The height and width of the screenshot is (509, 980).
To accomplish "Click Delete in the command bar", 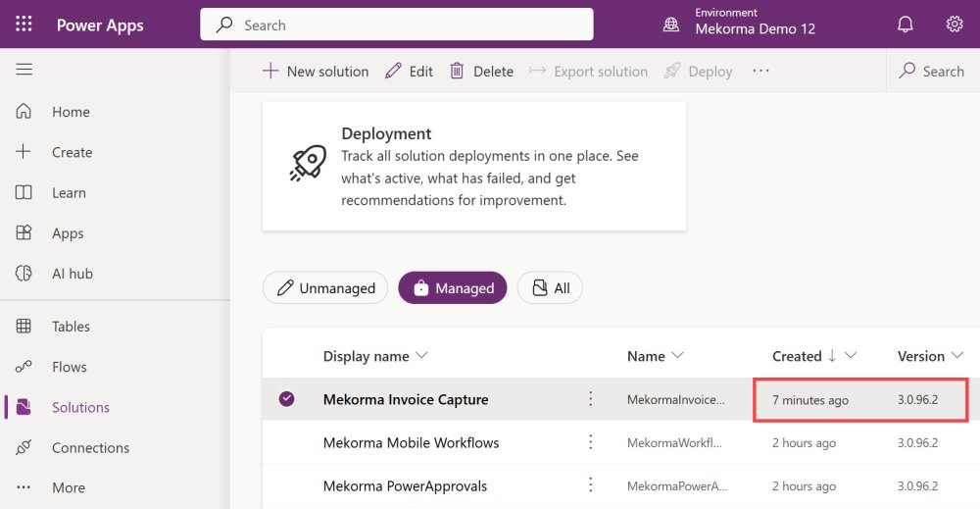I will coord(481,72).
